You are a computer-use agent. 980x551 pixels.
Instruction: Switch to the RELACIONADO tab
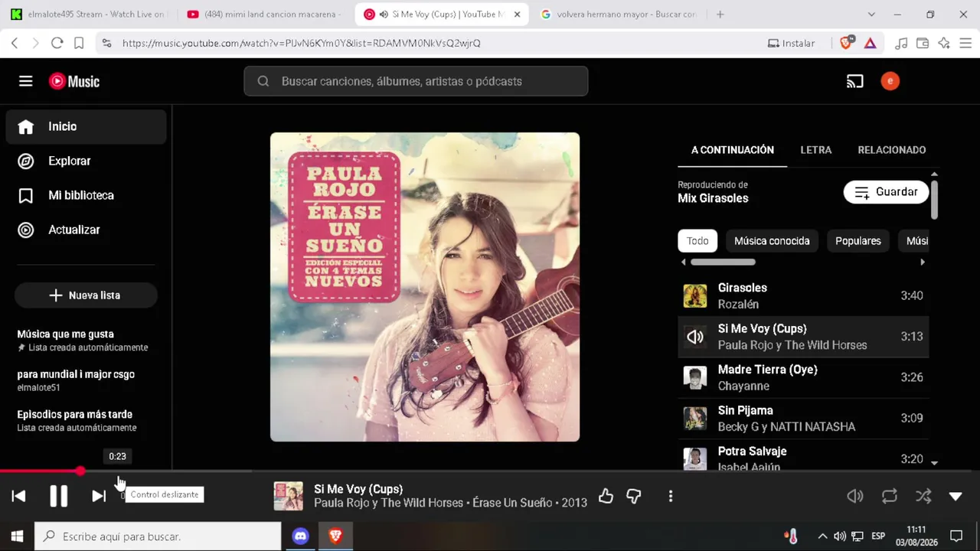pyautogui.click(x=892, y=150)
